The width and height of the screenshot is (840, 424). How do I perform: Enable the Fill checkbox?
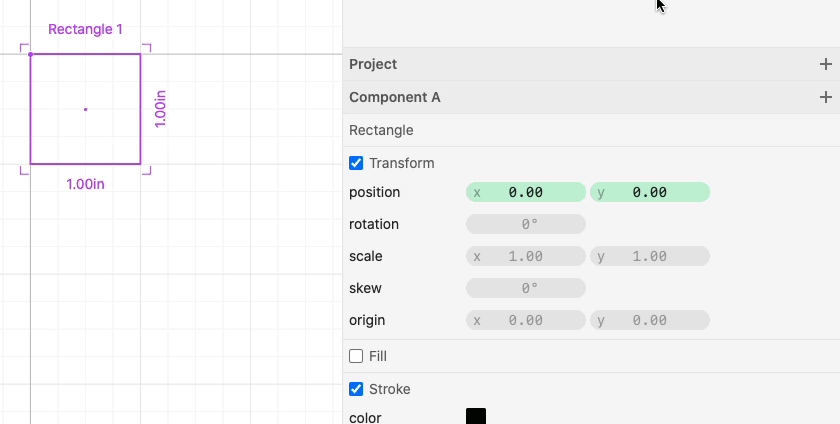(x=356, y=356)
